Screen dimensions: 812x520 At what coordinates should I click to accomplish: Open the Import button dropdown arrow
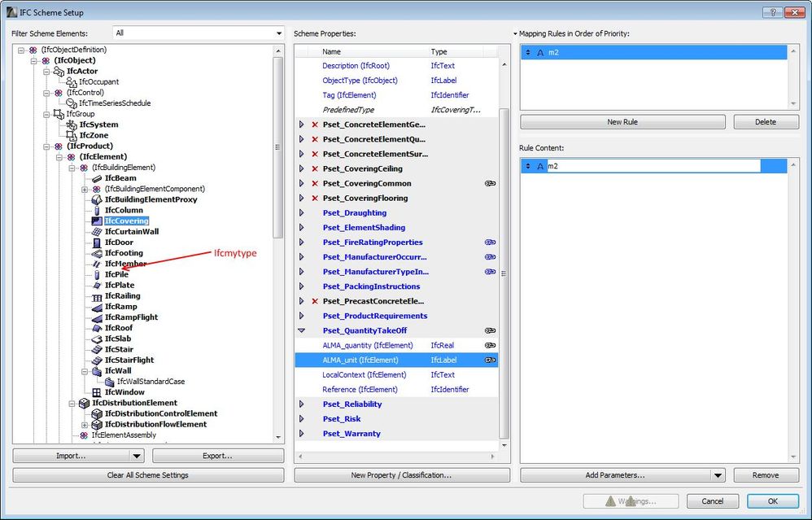point(137,457)
